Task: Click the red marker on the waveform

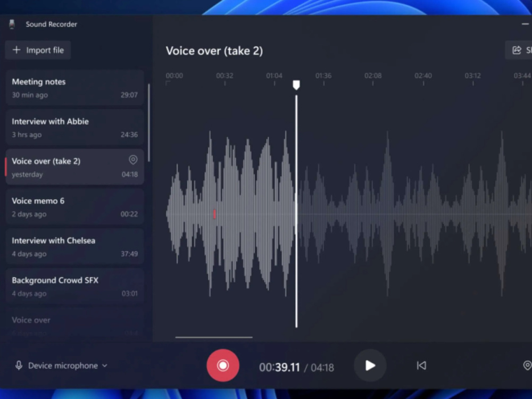Action: click(214, 214)
